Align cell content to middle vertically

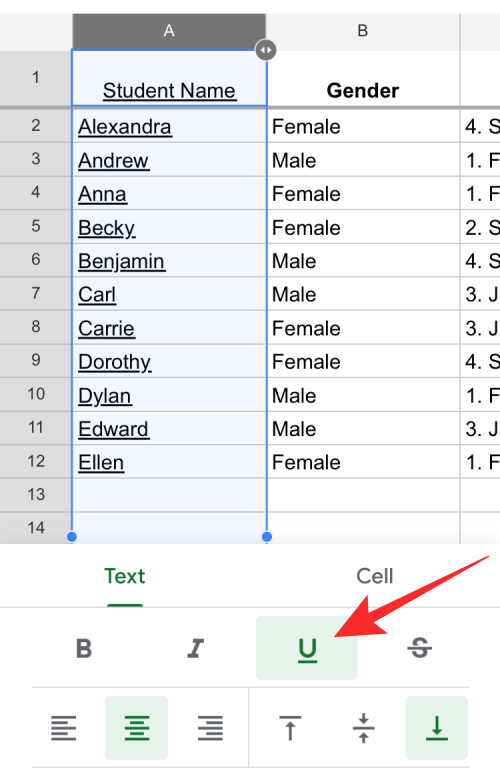pyautogui.click(x=363, y=727)
